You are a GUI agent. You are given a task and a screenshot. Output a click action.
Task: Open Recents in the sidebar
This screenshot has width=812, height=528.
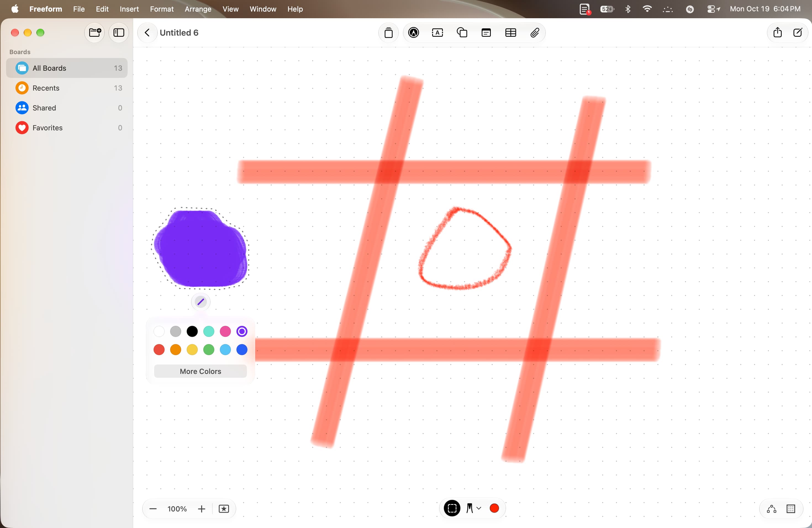pyautogui.click(x=67, y=88)
